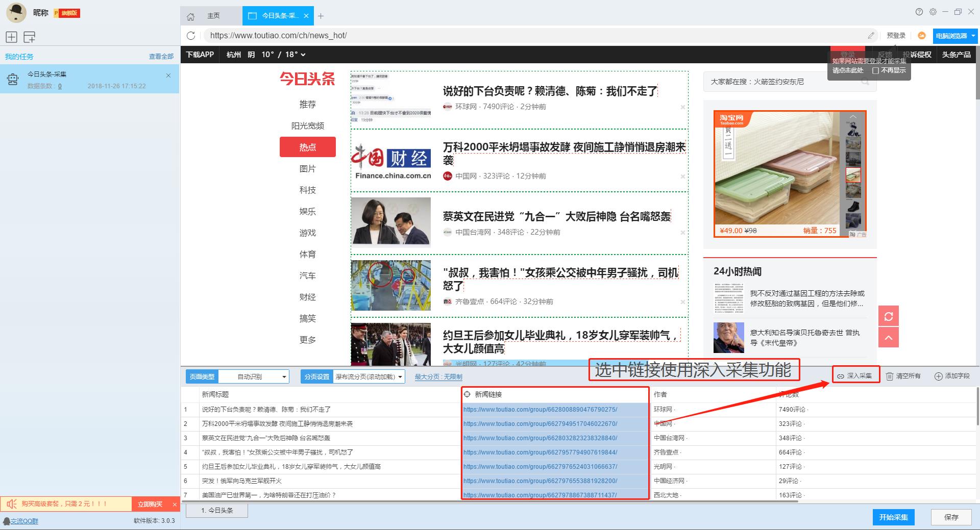Screen dimensions: 980x530
Task: Click the URL address field
Action: [536, 35]
